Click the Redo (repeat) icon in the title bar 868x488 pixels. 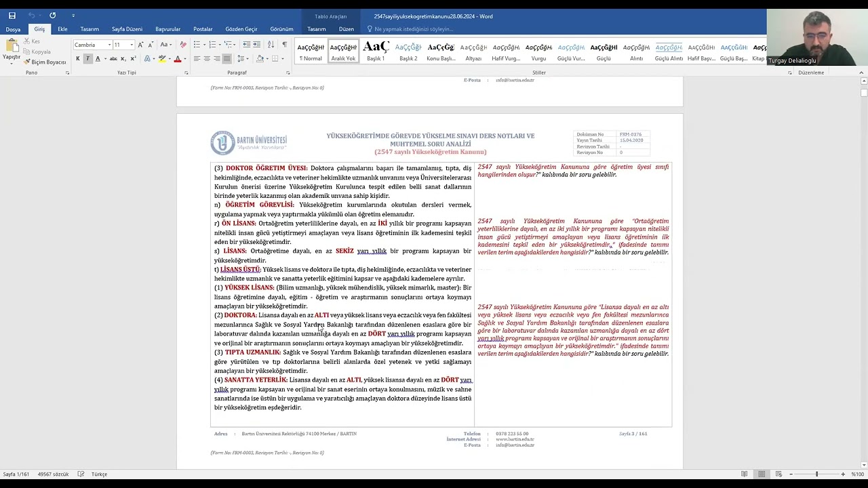(52, 16)
